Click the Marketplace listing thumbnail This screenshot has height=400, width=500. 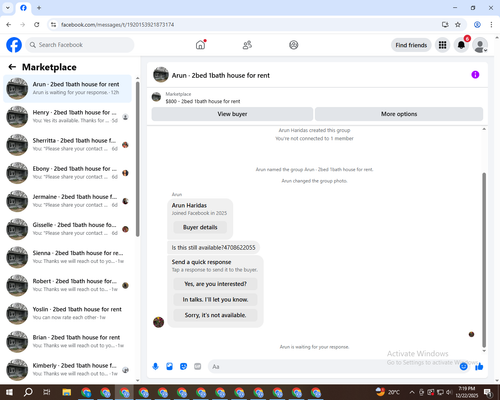coord(156,97)
